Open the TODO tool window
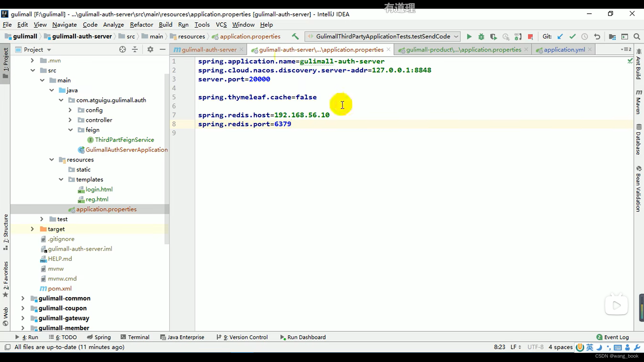644x362 pixels. click(x=63, y=337)
